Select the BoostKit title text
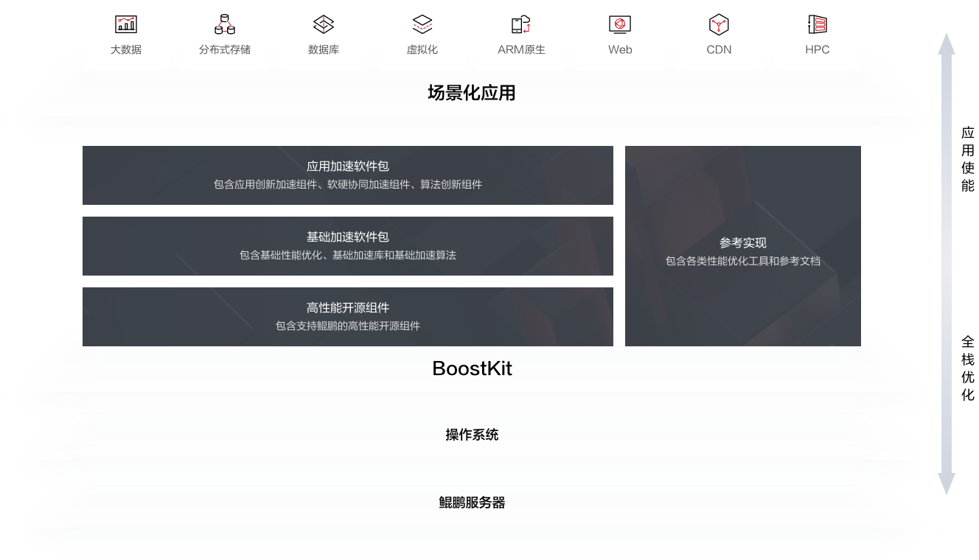979x560 pixels. [x=472, y=368]
